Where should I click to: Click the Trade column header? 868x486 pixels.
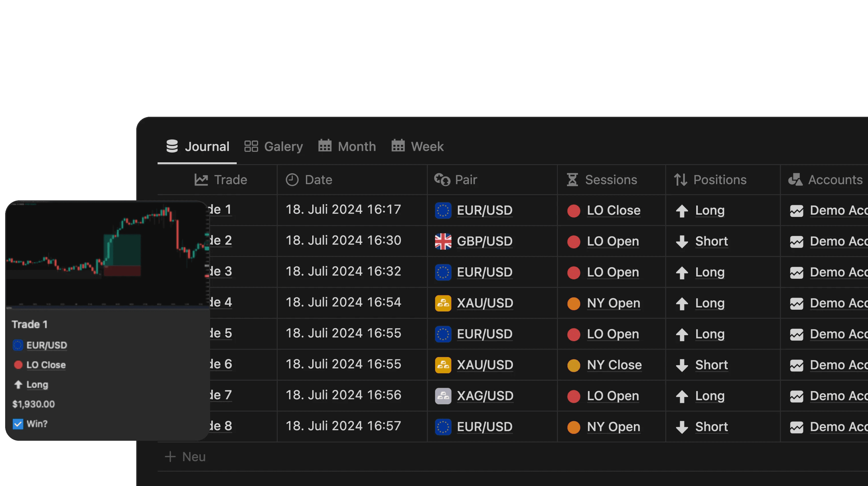[x=221, y=179]
